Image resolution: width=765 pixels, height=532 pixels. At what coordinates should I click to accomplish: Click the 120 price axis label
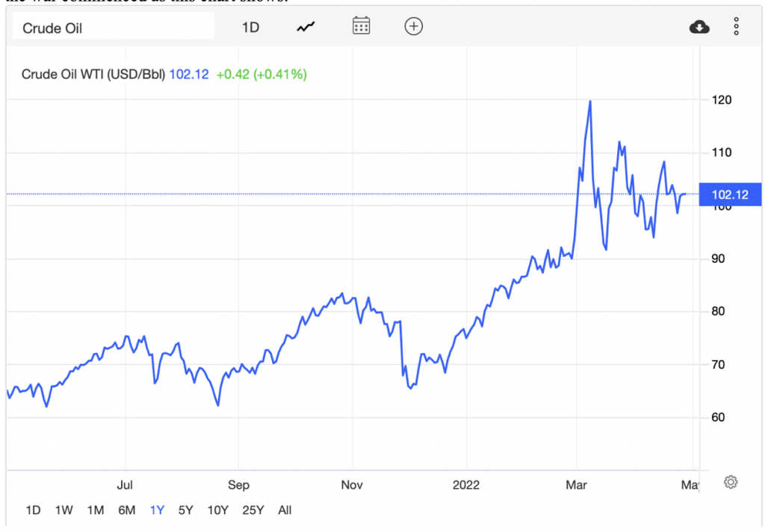click(x=722, y=100)
